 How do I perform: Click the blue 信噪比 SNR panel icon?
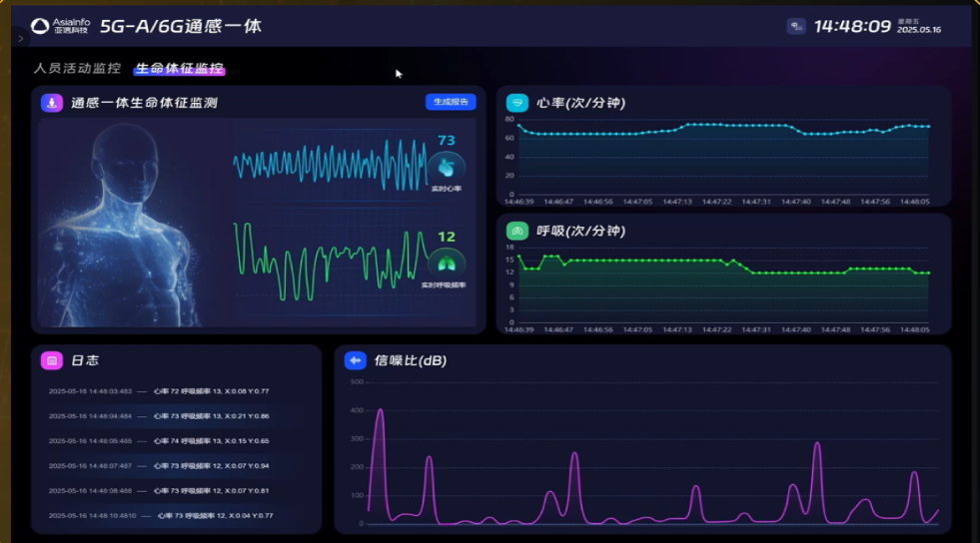[x=355, y=360]
